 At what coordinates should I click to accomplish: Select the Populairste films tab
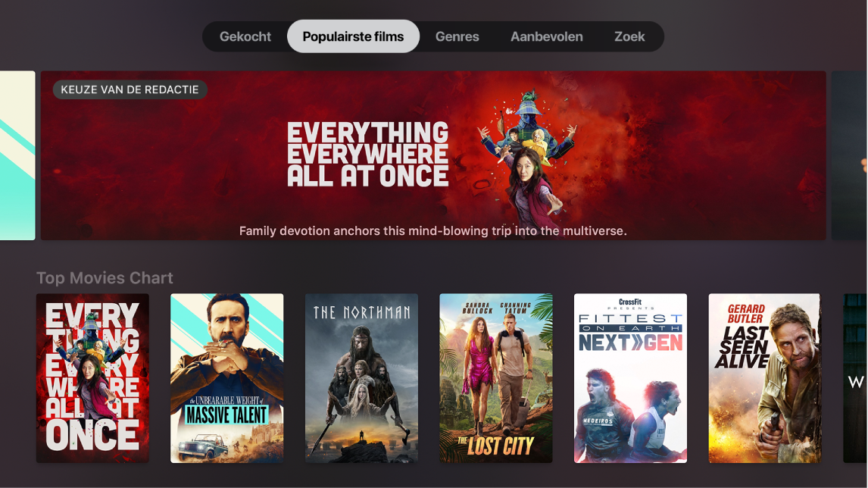353,36
